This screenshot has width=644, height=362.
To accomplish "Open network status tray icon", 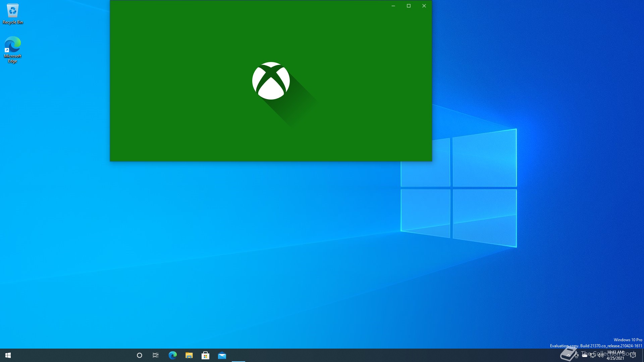I will (x=593, y=355).
